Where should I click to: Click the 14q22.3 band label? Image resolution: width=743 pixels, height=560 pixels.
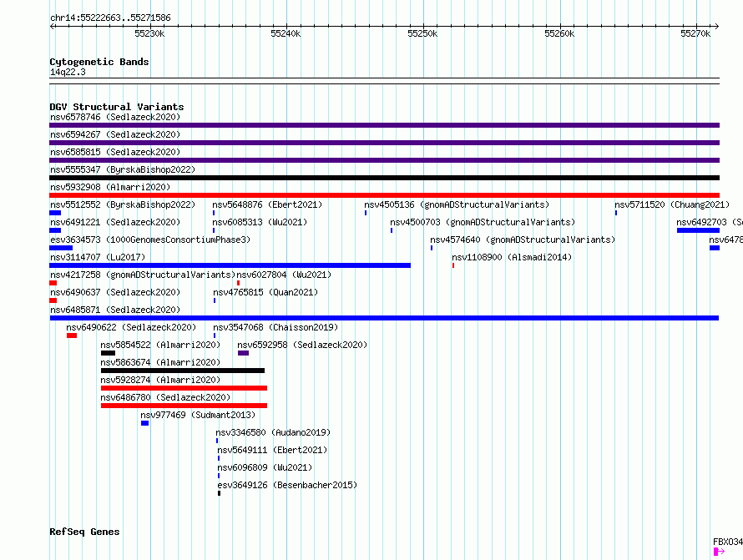[68, 72]
